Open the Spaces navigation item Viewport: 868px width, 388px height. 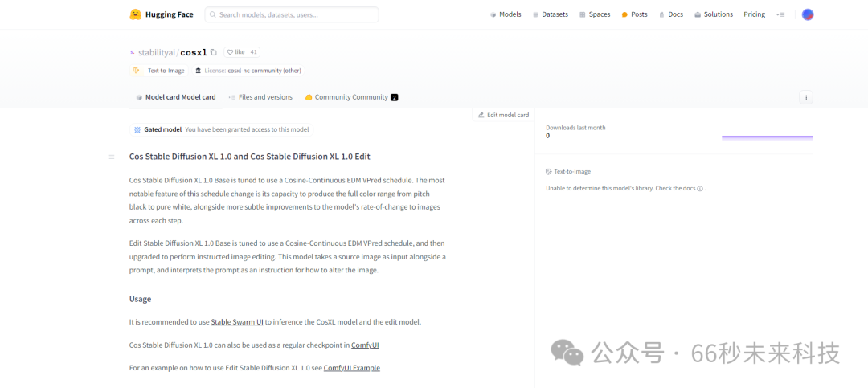[x=595, y=14]
